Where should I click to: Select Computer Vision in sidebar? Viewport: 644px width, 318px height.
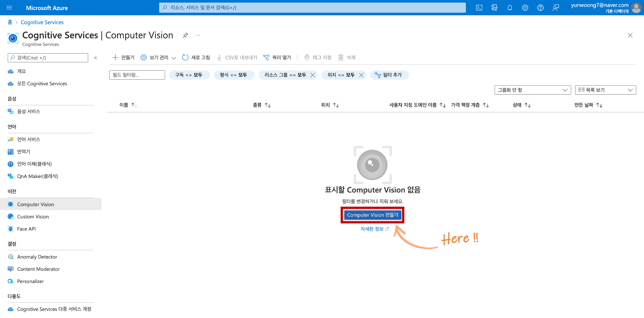(x=51, y=204)
